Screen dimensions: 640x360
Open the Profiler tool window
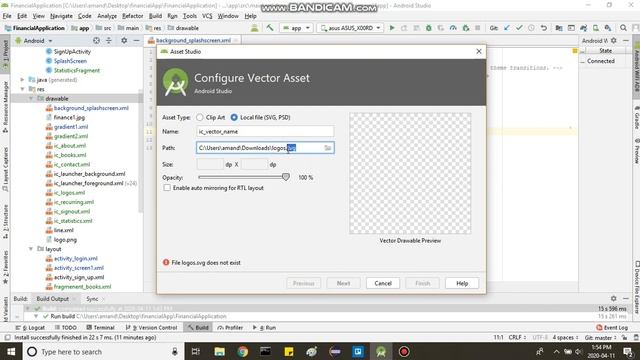[x=230, y=327]
